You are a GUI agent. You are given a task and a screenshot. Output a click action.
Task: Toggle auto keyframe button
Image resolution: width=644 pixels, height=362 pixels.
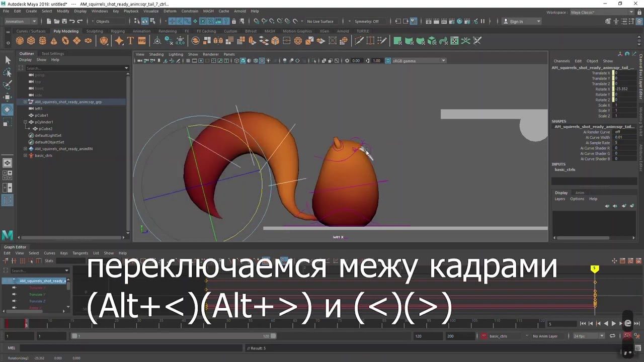point(627,336)
